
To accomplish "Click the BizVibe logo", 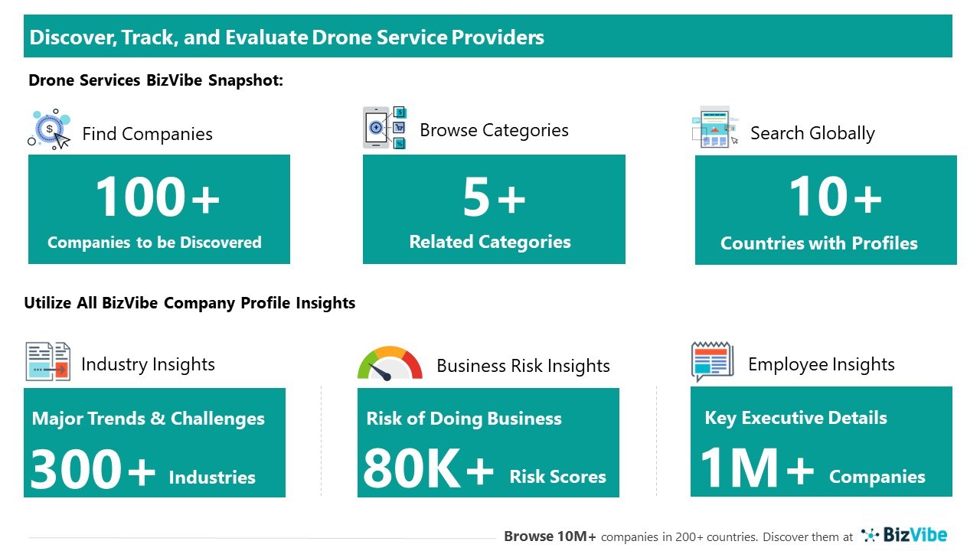I will [x=903, y=535].
